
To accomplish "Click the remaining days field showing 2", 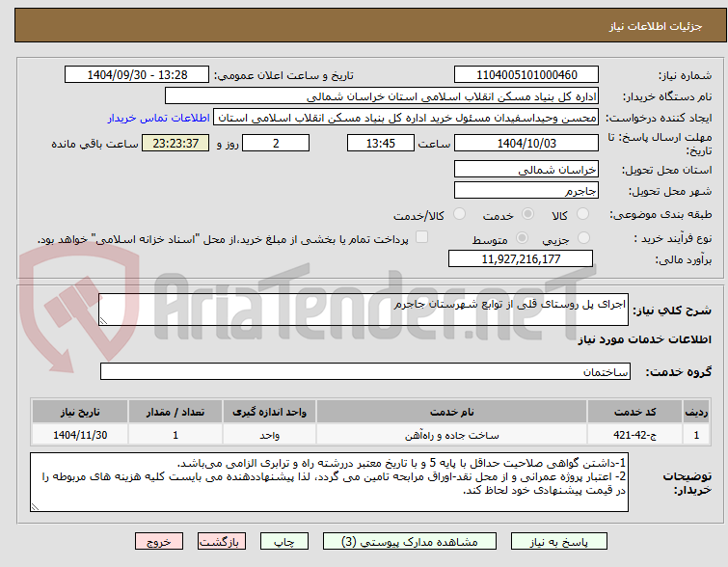I will pos(276,143).
